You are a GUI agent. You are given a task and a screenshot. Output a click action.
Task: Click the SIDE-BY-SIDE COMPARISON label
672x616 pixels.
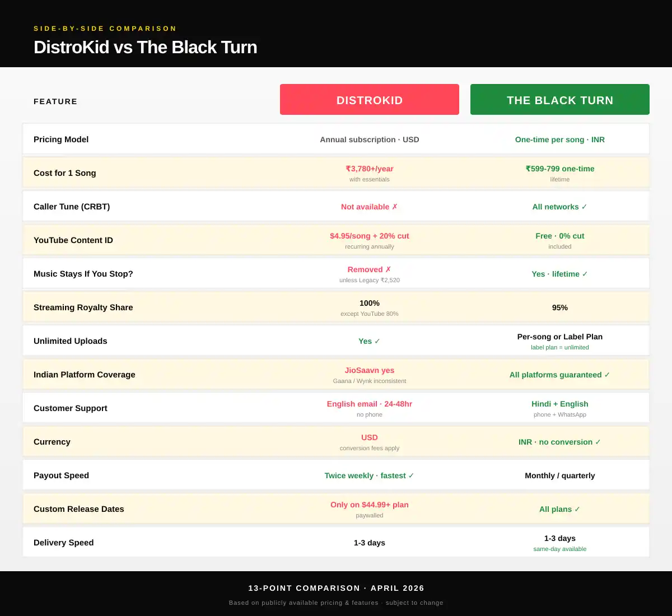[x=105, y=28]
